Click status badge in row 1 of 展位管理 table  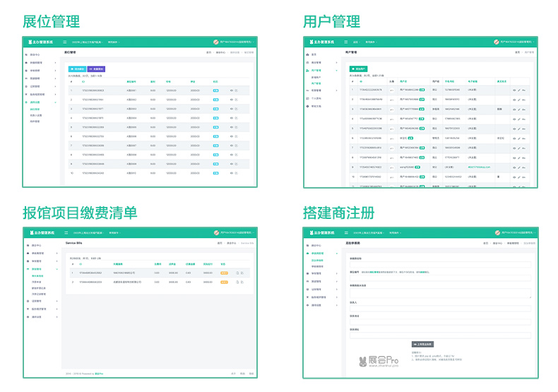[x=215, y=90]
